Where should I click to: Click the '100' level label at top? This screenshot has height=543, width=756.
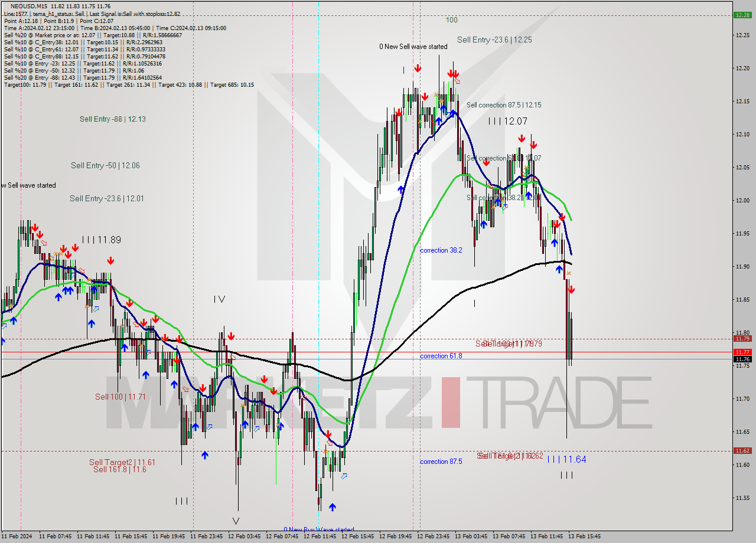click(x=451, y=19)
